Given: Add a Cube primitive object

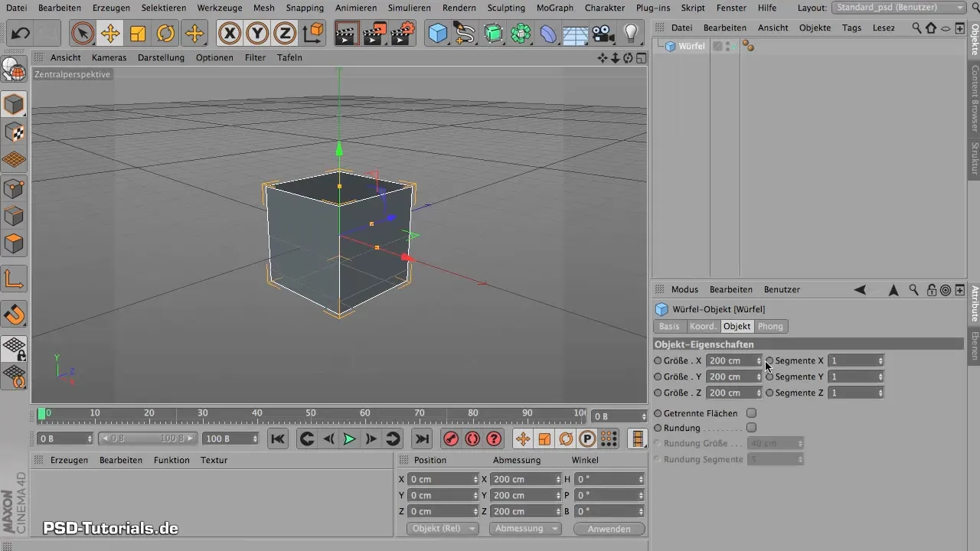Looking at the screenshot, I should 438,34.
